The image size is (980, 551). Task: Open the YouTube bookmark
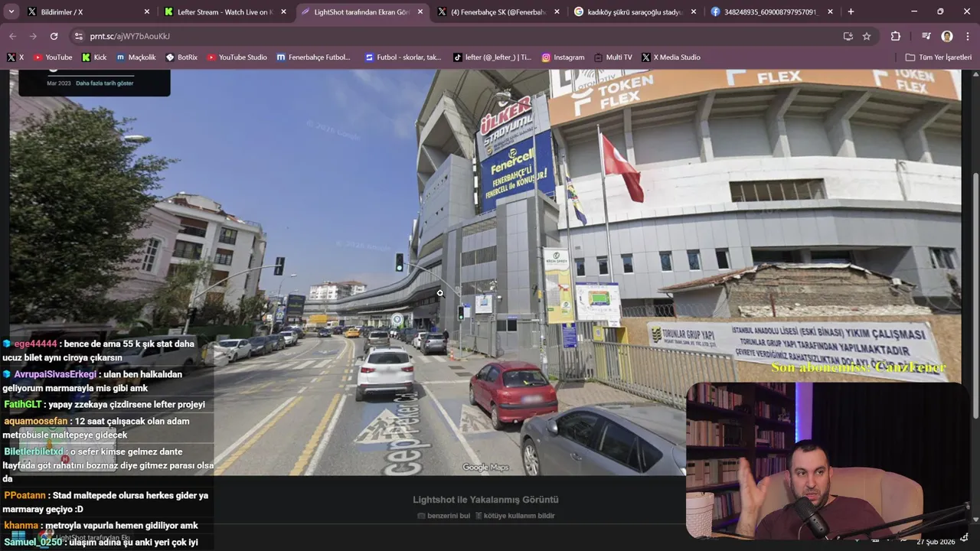point(53,57)
